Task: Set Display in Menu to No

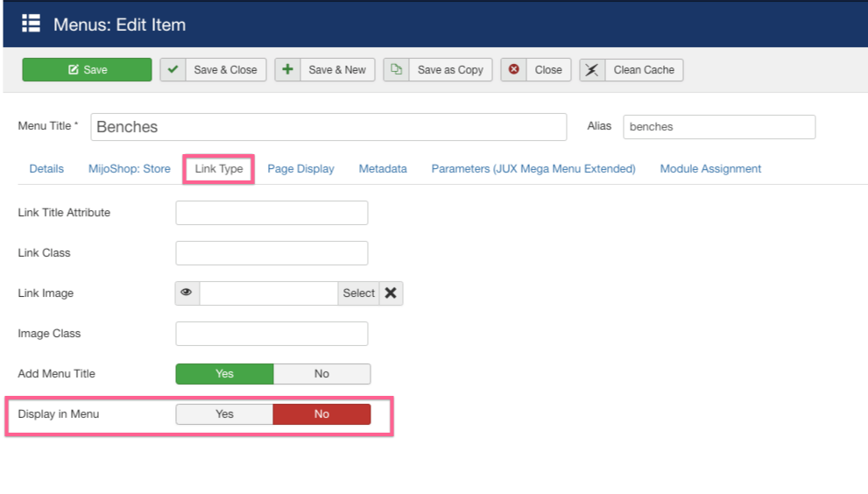Action: click(x=321, y=414)
